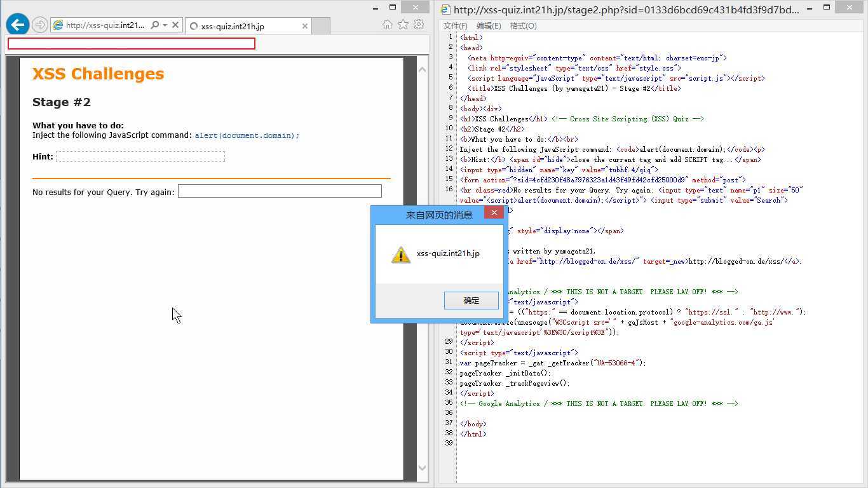Click the </head> line in source
Screen dimensions: 868x488
[x=473, y=98]
